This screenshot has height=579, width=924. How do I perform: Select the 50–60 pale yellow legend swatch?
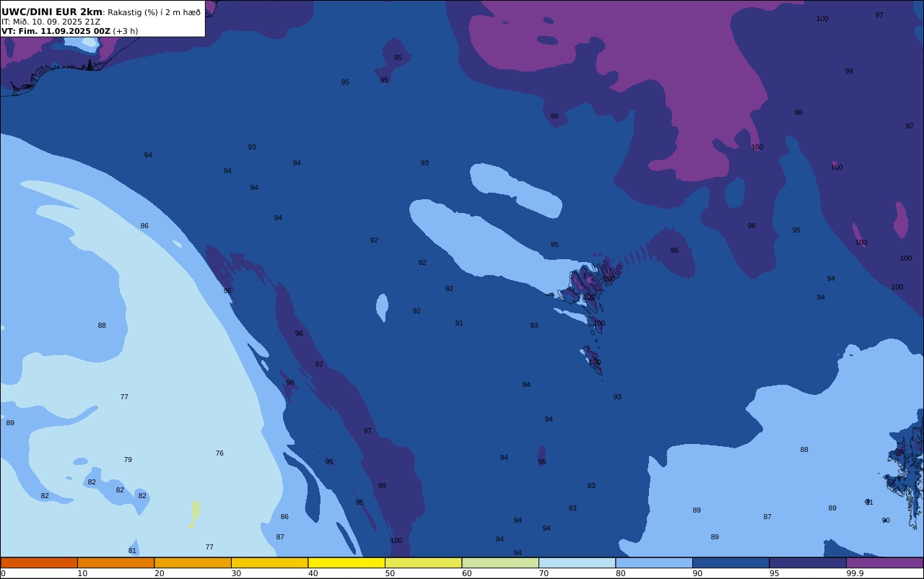click(423, 562)
